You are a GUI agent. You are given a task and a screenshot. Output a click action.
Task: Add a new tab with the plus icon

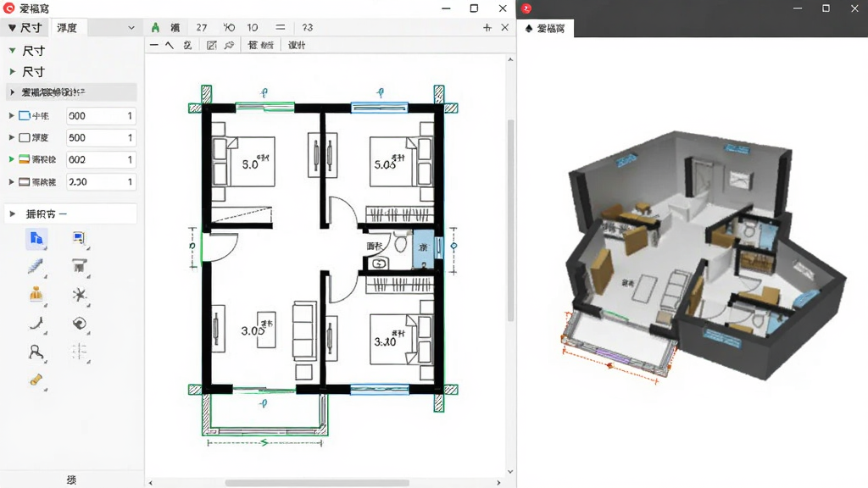(x=487, y=27)
